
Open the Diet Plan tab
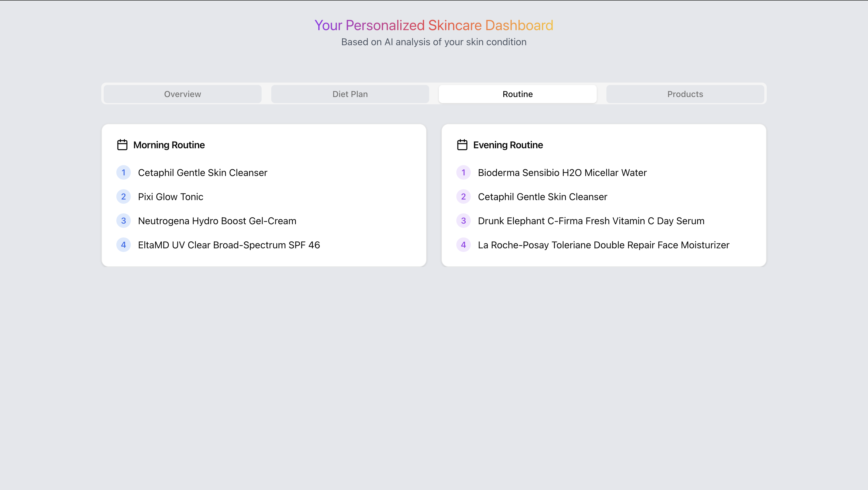350,94
